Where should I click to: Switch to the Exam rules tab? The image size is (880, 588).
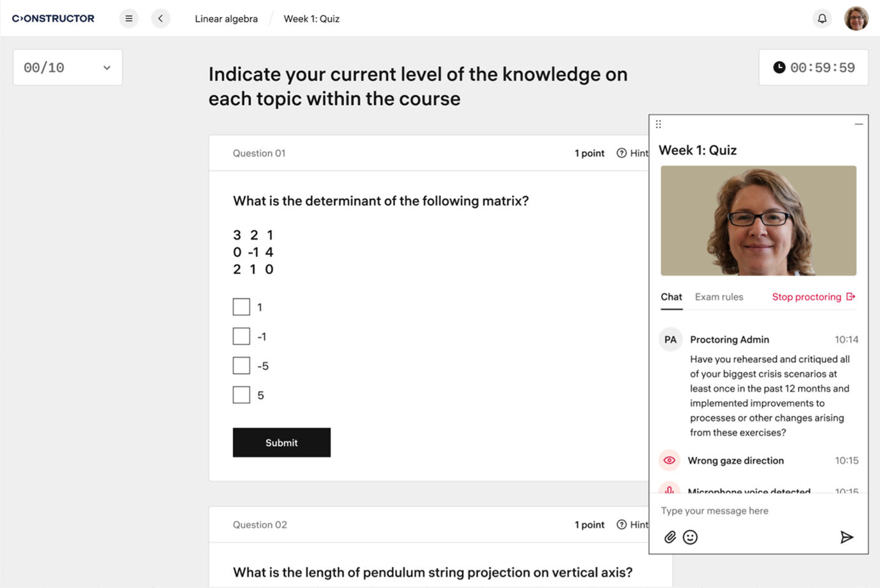[x=719, y=297]
